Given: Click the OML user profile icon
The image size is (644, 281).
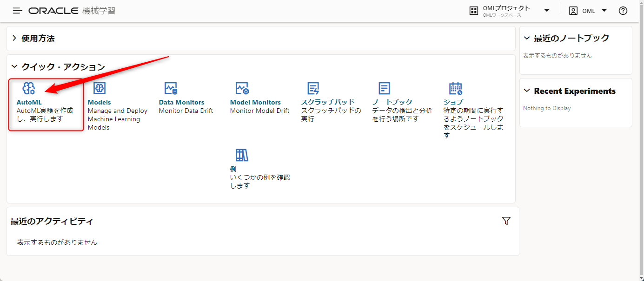Looking at the screenshot, I should [x=573, y=11].
